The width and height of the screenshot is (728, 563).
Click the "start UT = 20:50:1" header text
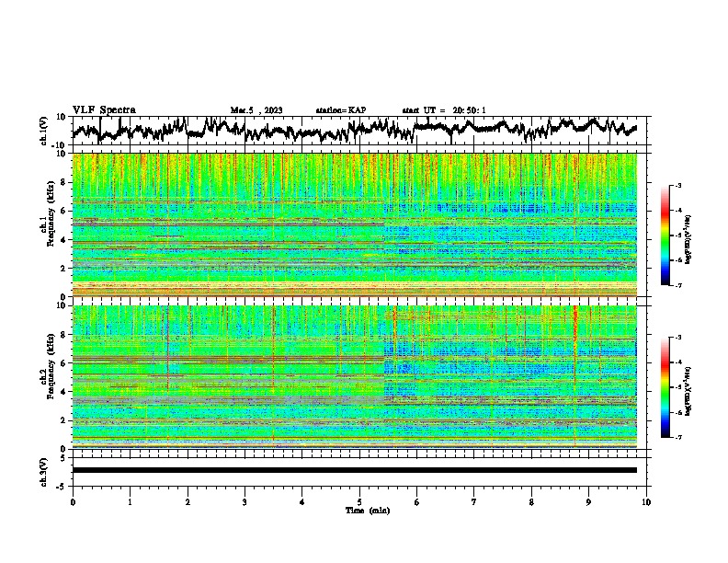[x=444, y=110]
